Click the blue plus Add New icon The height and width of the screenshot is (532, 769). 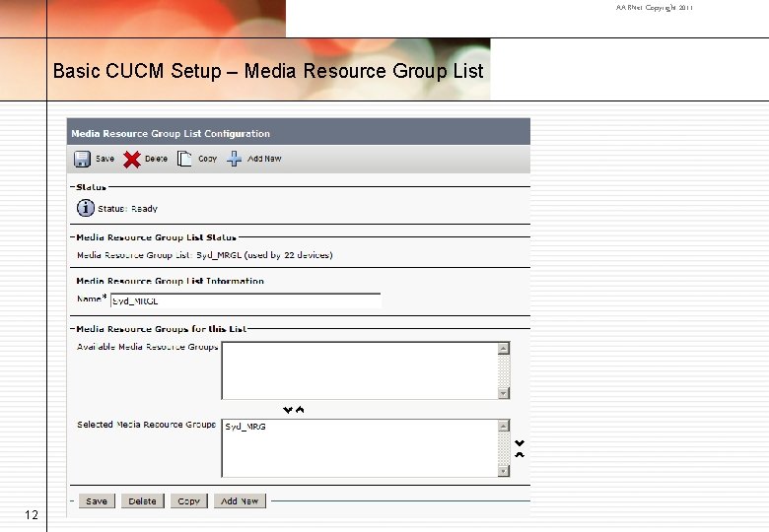click(234, 159)
